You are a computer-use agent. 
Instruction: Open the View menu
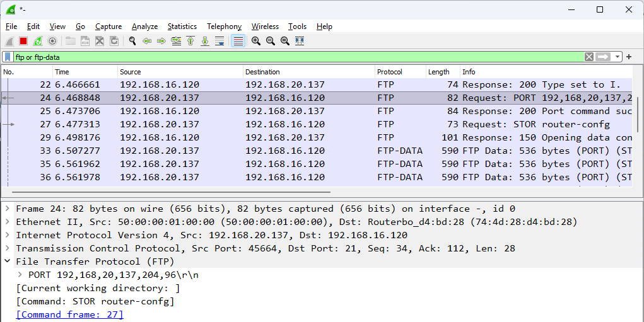coord(57,26)
